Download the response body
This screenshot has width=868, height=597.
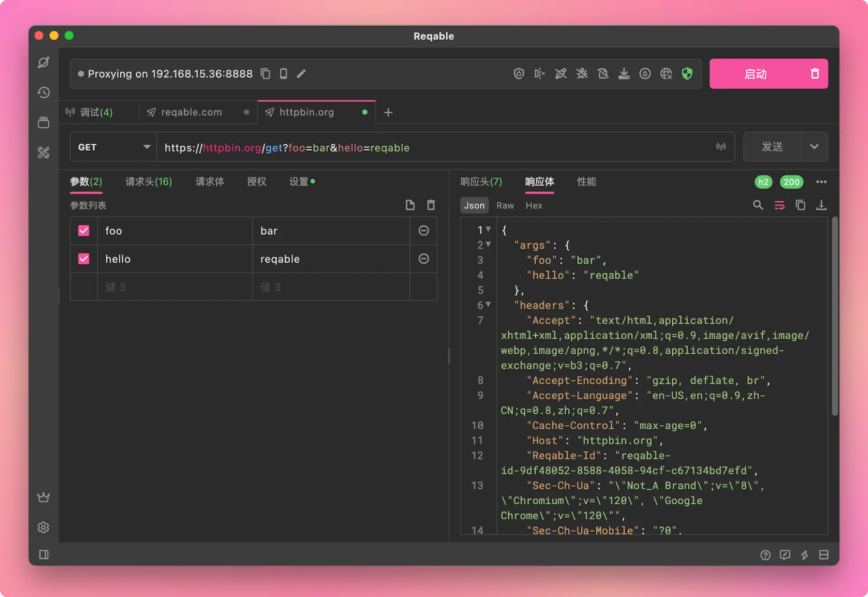(821, 205)
